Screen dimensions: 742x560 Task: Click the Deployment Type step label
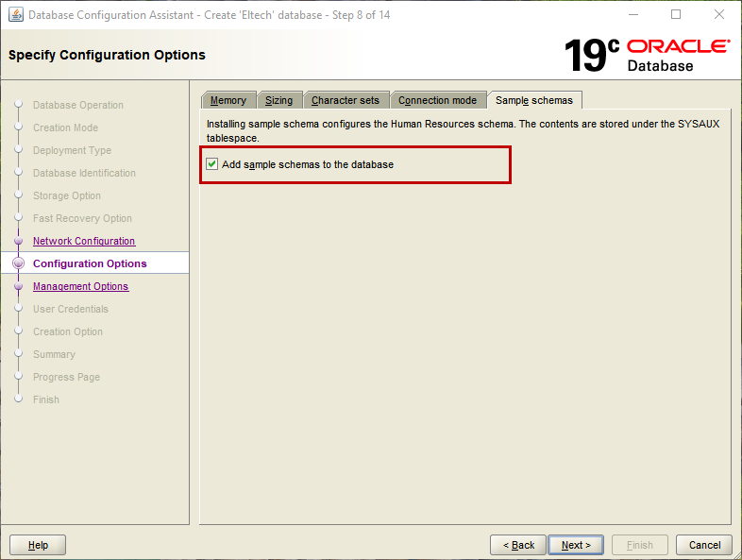tap(73, 150)
